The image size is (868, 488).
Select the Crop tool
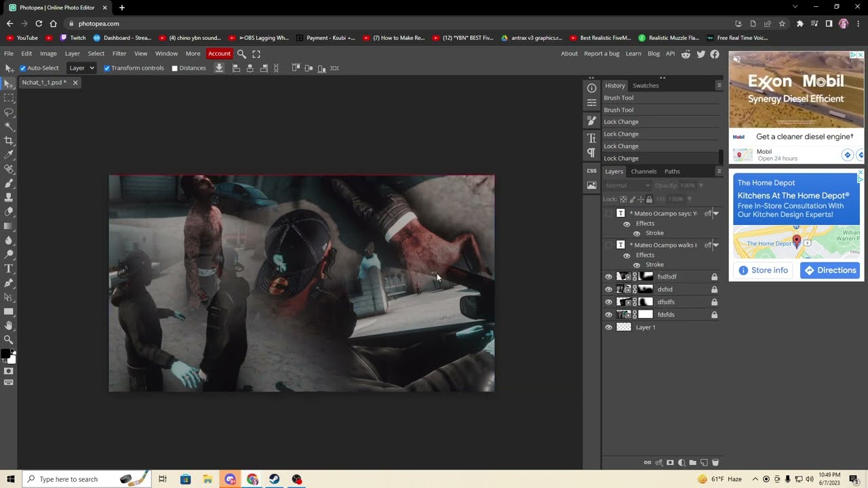[x=9, y=140]
